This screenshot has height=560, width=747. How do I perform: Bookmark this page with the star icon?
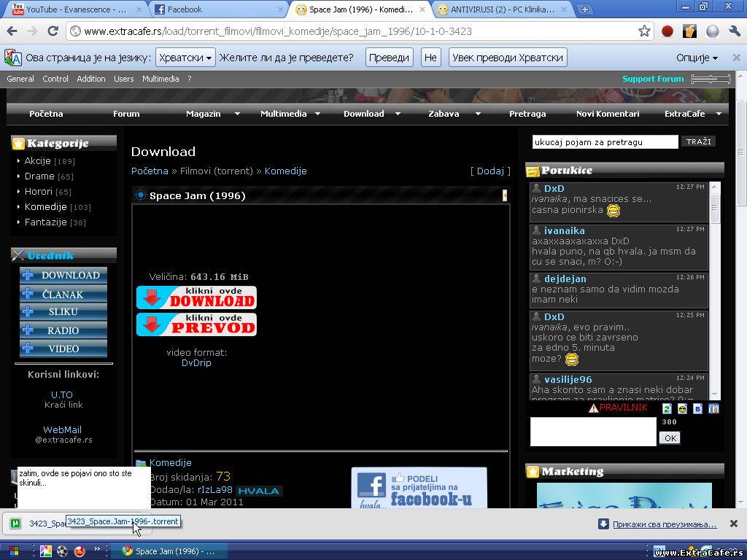coord(644,31)
